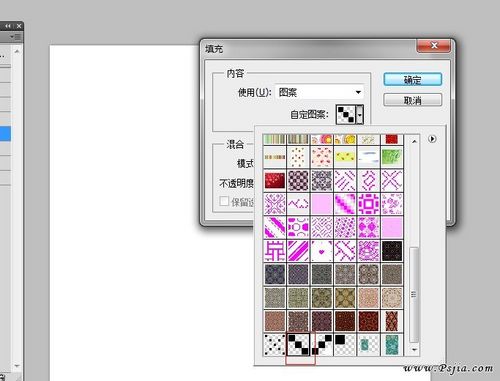Confirm the fill with the 确定 button
Screen dimensions: 500x381
click(x=413, y=80)
